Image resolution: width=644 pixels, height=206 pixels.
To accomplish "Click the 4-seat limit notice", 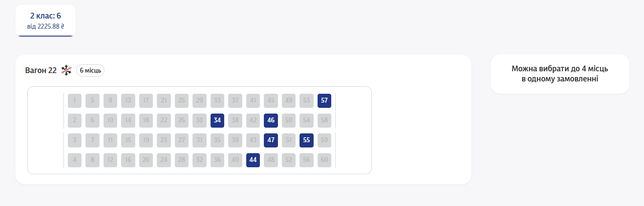I will point(560,74).
